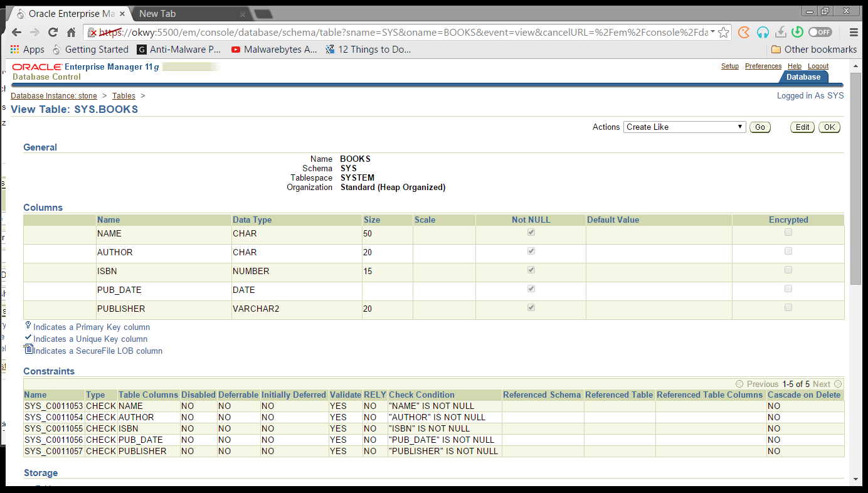This screenshot has height=493, width=868.
Task: Click the Previous constraints pagination arrow
Action: point(741,383)
